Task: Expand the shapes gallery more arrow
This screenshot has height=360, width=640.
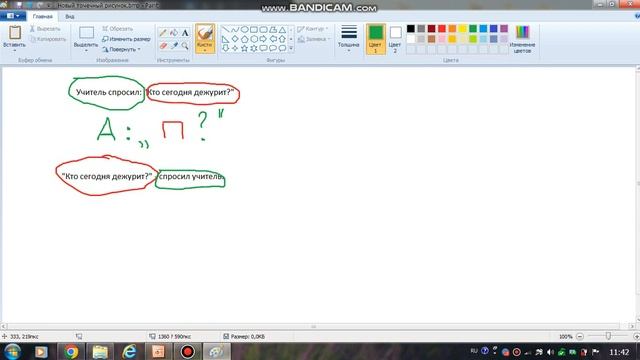Action: pyautogui.click(x=291, y=48)
